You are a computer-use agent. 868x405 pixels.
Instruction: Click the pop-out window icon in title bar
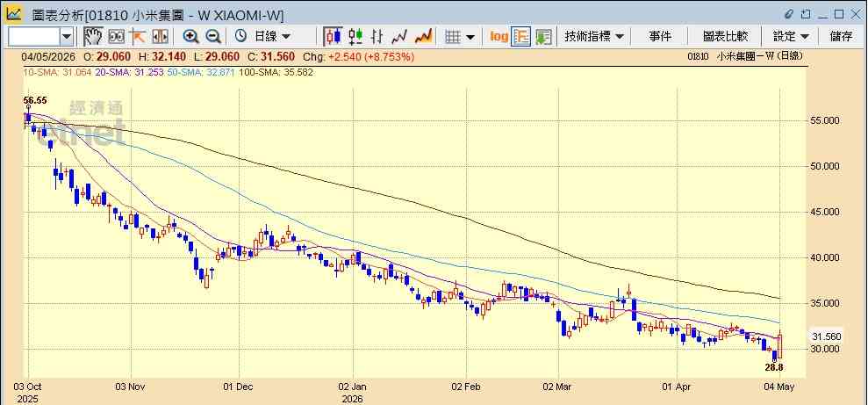(806, 14)
